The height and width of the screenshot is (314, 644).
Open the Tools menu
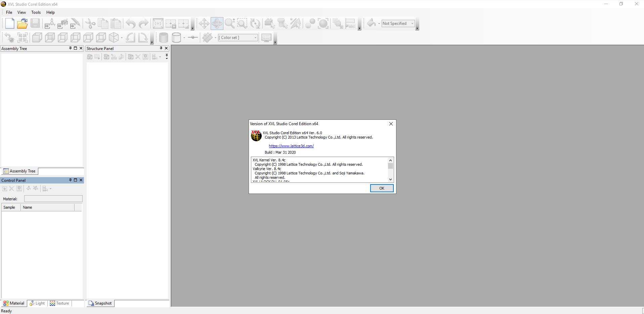[x=36, y=12]
